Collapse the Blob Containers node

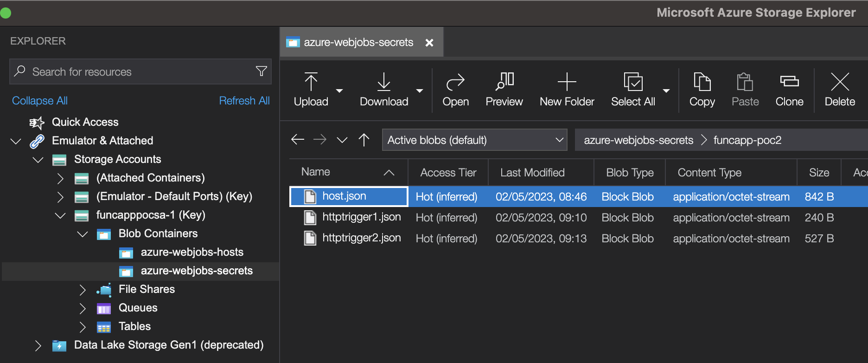[x=83, y=234]
